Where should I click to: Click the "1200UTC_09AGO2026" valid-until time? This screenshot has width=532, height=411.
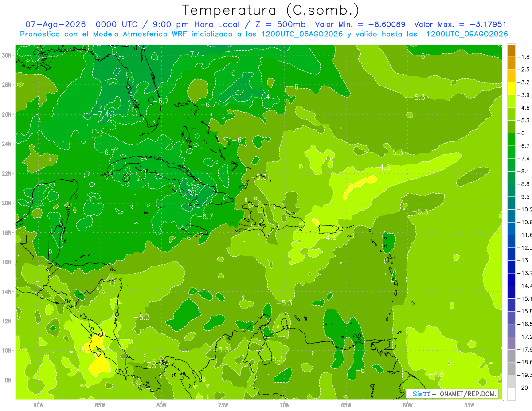pos(467,34)
